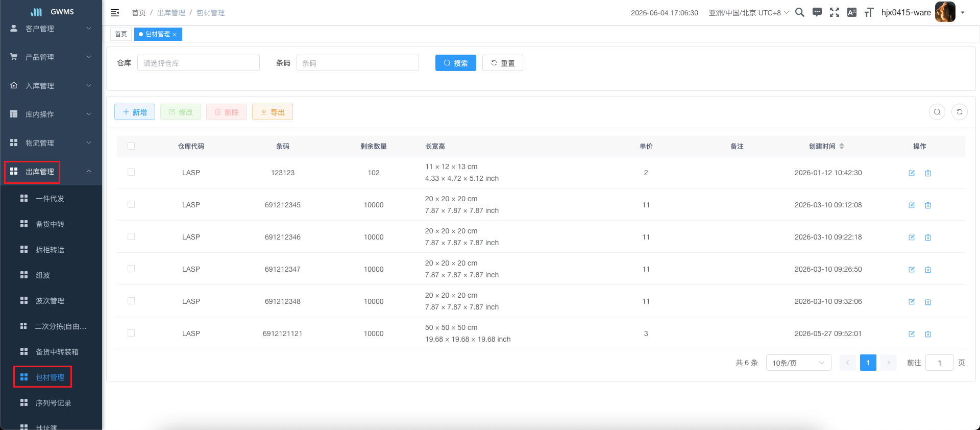Refresh the table with round refresh icon
The width and height of the screenshot is (980, 430).
(x=960, y=112)
